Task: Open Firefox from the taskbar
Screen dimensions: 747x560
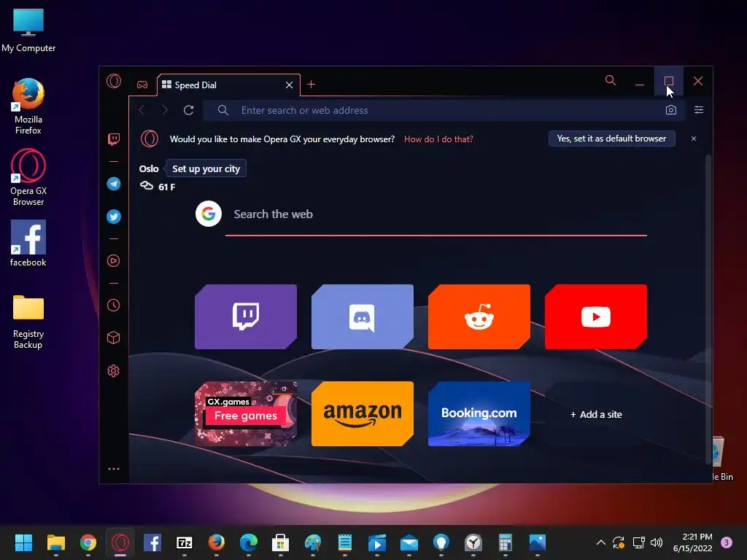Action: [x=216, y=542]
